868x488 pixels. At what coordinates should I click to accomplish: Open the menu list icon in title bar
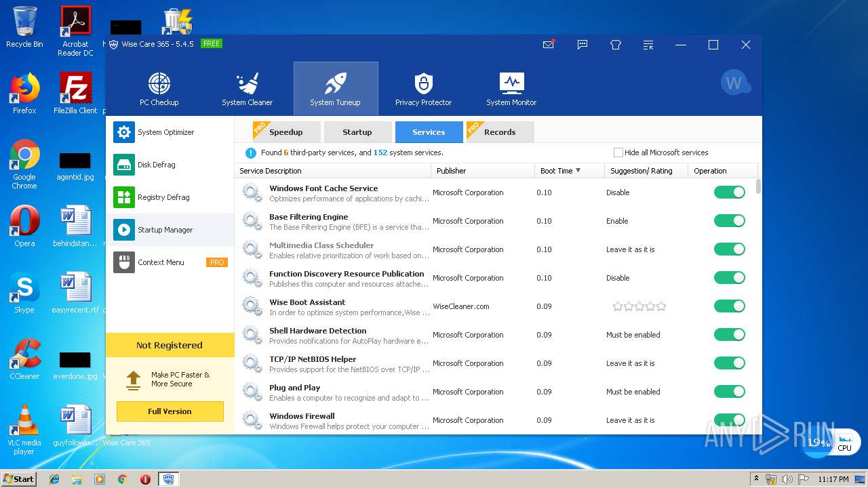[x=648, y=45]
